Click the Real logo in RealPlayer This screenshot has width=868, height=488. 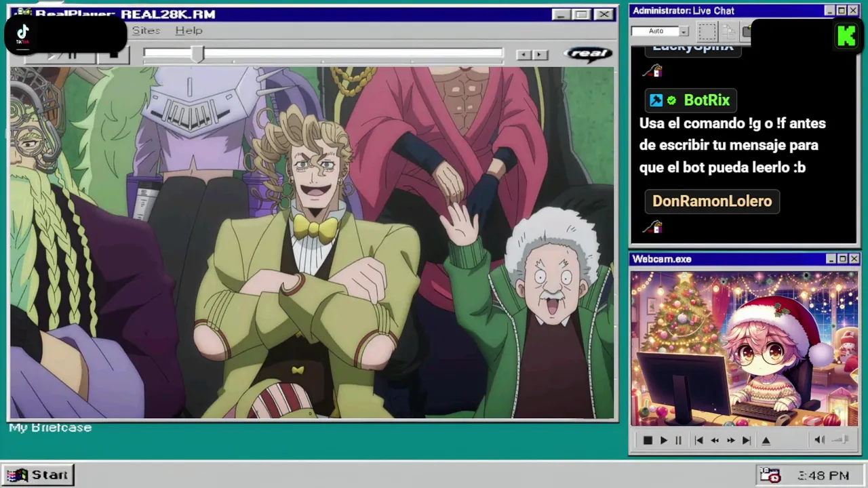587,54
